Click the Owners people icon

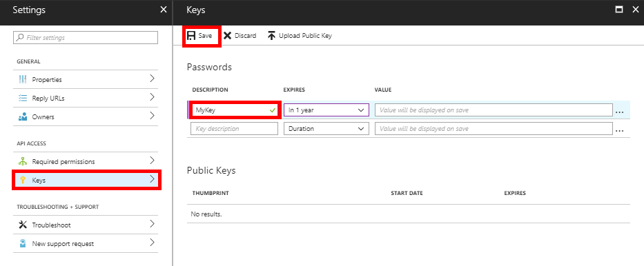click(23, 117)
